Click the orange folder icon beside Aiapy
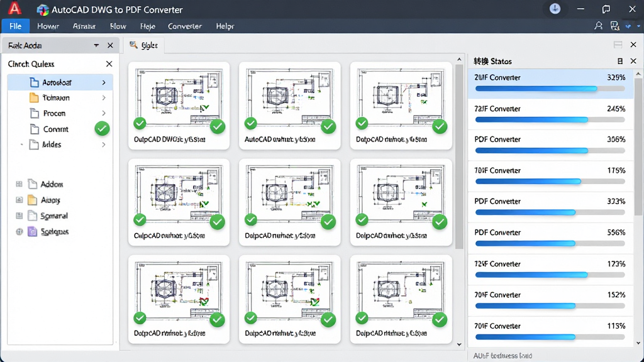 [33, 200]
